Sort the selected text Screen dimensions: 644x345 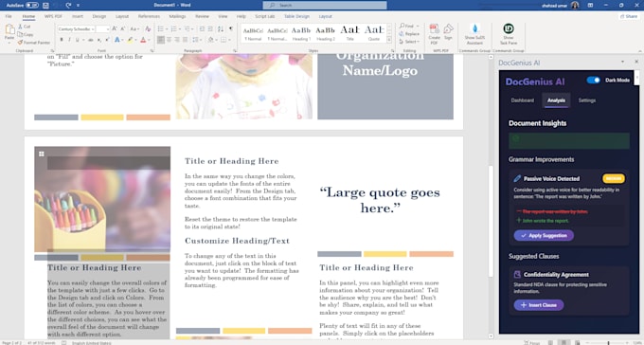[x=221, y=28]
